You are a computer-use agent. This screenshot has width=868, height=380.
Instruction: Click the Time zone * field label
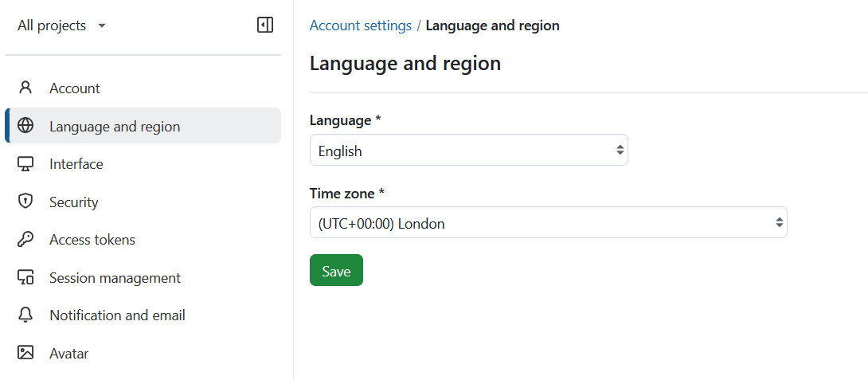coord(347,194)
